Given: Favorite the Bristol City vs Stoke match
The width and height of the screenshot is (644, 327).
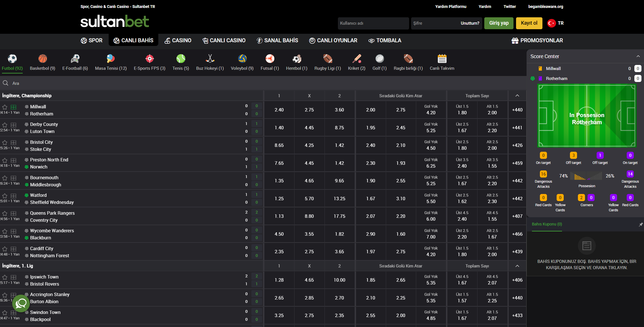Looking at the screenshot, I should (5, 142).
